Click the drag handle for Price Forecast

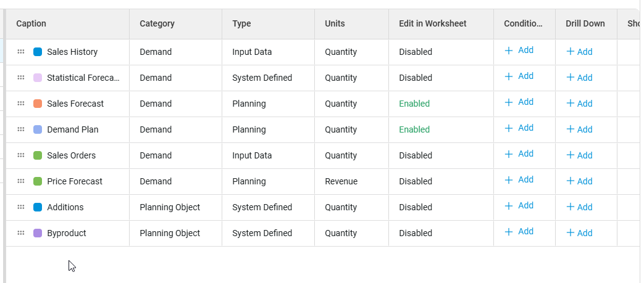pyautogui.click(x=21, y=181)
